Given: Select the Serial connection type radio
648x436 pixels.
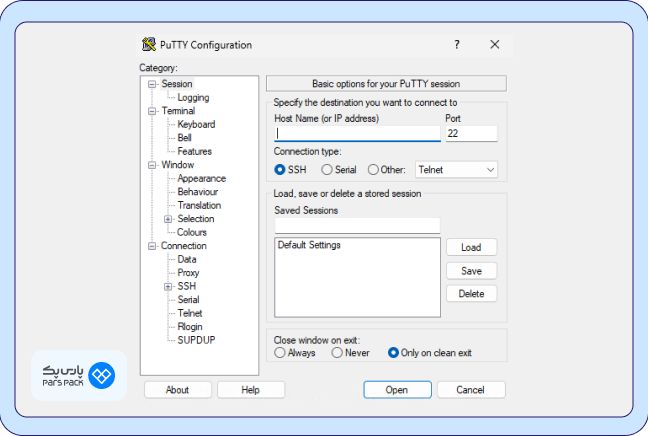Looking at the screenshot, I should (x=327, y=169).
